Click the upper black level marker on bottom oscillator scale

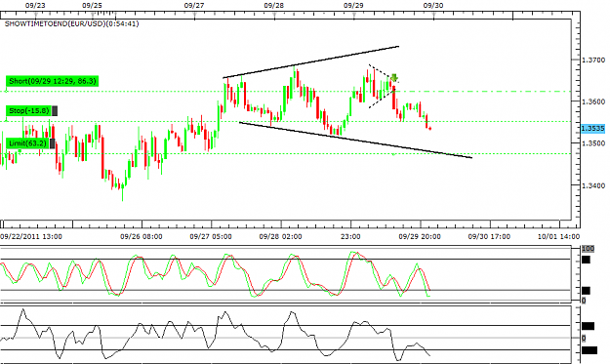coord(589,326)
